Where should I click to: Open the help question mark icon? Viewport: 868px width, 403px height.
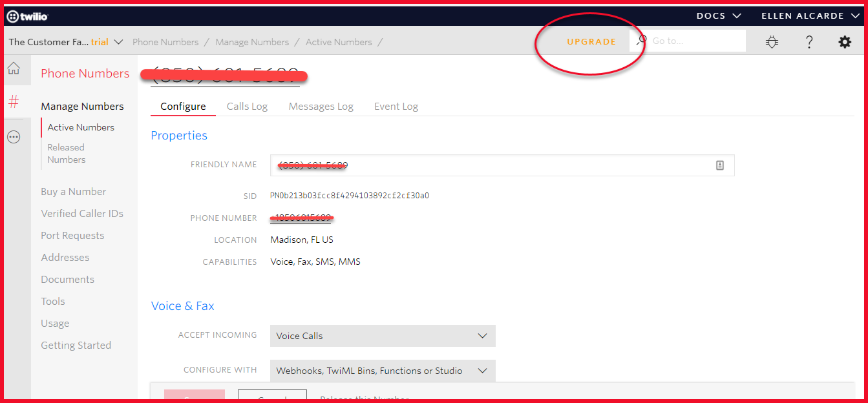pos(809,42)
